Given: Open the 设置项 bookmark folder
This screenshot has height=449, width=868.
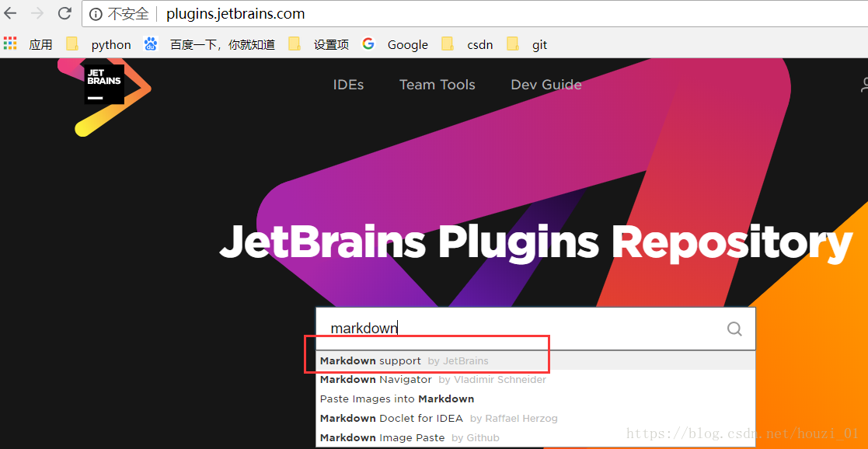Looking at the screenshot, I should tap(319, 44).
